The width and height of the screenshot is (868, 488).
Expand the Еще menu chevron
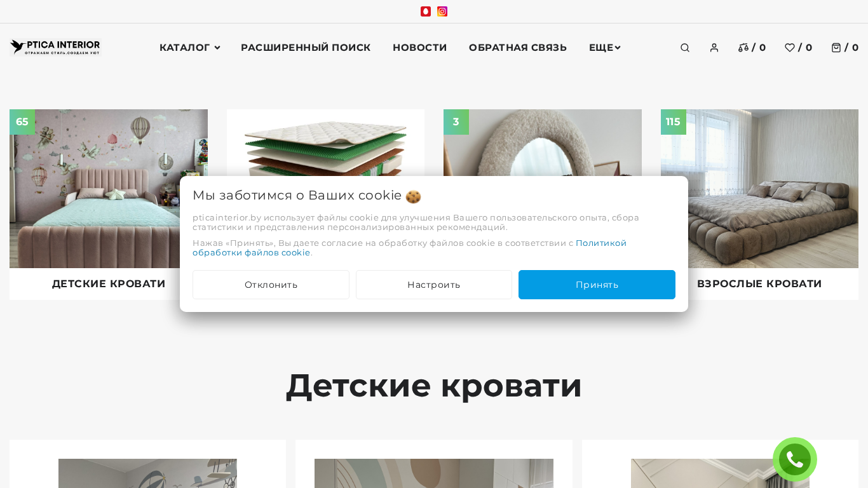[x=617, y=48]
